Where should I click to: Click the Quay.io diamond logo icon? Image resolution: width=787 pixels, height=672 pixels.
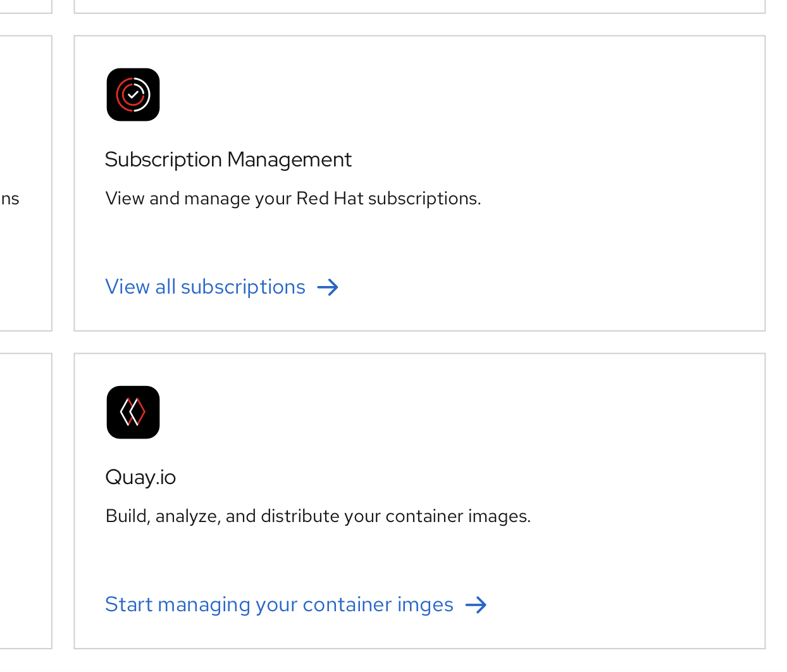click(x=133, y=413)
